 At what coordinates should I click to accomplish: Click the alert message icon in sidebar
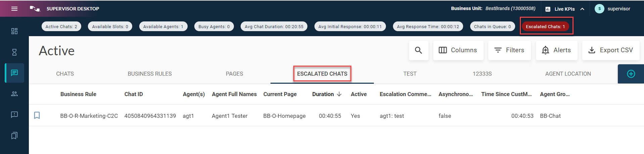click(14, 114)
